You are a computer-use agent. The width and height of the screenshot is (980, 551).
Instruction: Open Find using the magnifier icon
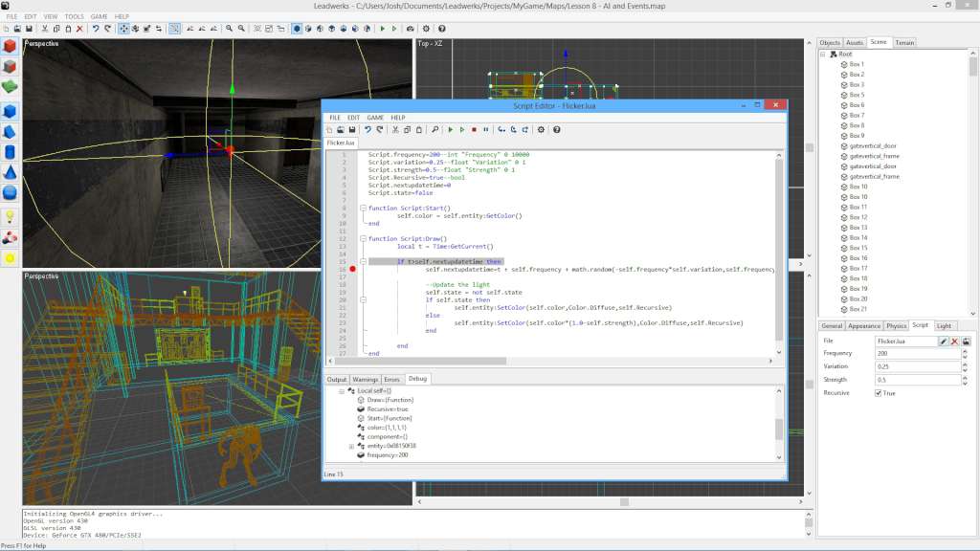435,129
